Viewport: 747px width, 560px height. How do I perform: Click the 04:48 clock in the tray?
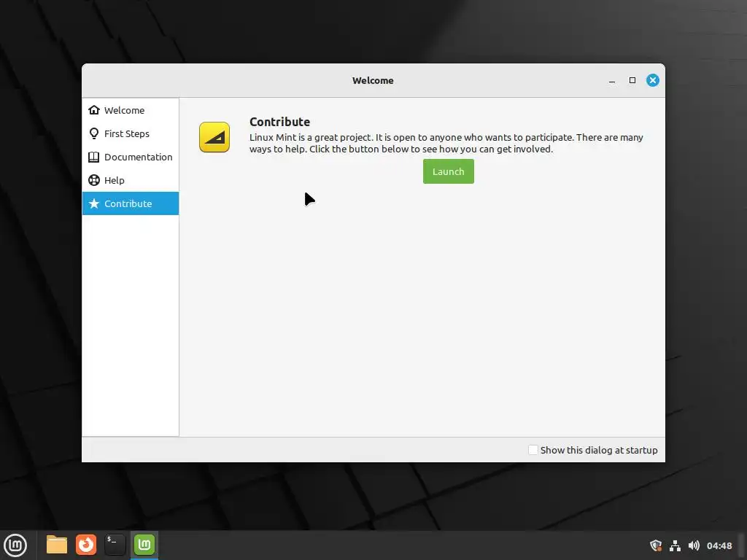point(719,545)
